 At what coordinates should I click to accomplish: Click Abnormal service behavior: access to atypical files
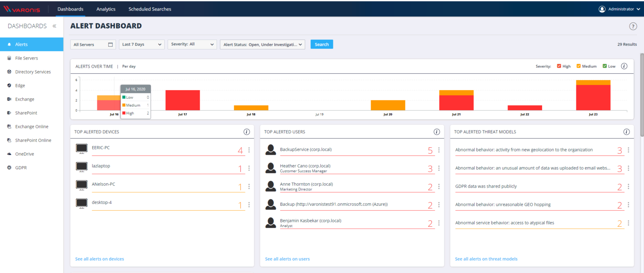click(505, 223)
